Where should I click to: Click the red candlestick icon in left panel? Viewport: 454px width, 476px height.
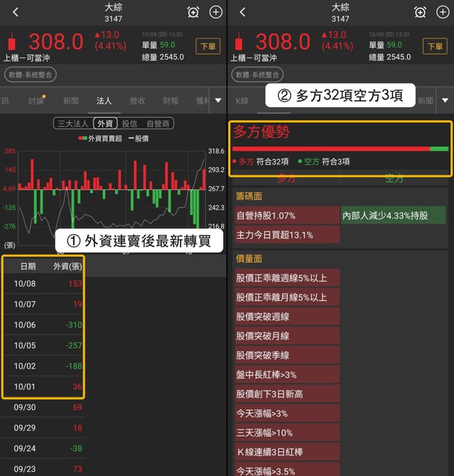tap(12, 42)
